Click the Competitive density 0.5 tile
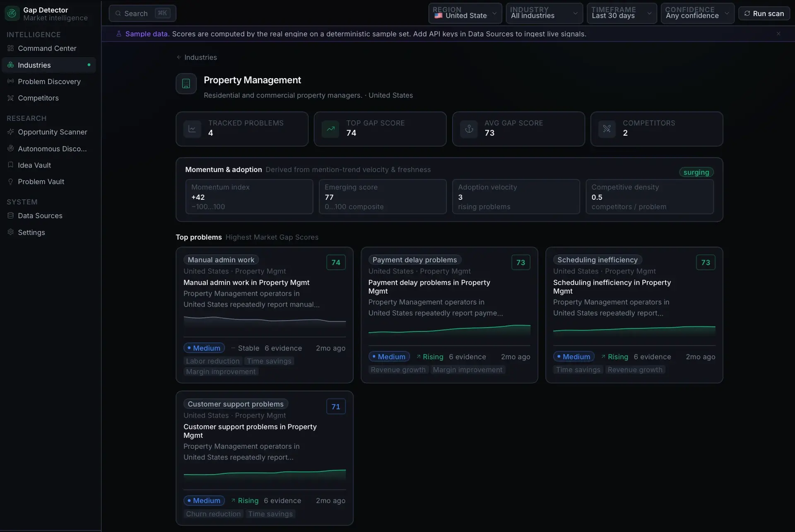 (649, 197)
